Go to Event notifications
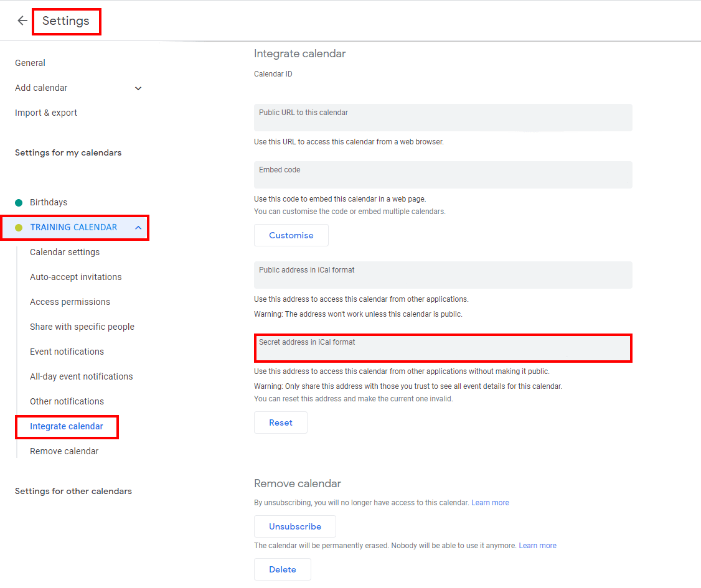 click(67, 352)
